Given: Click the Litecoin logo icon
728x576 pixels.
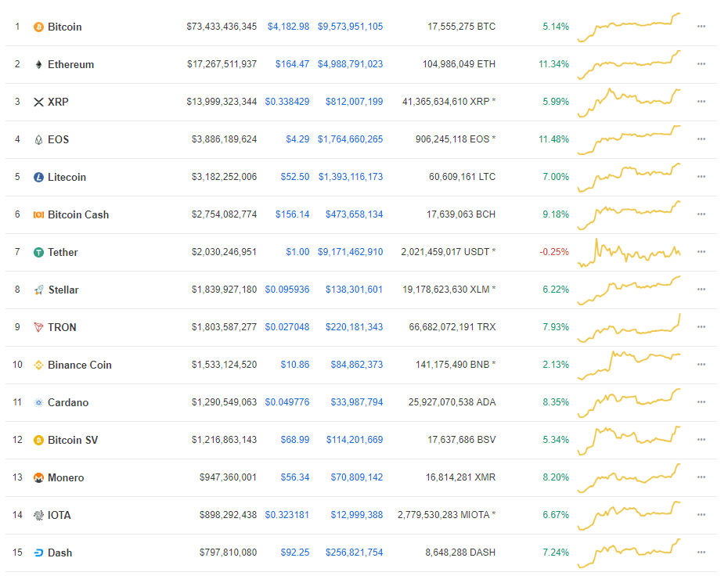Looking at the screenshot, I should pyautogui.click(x=38, y=177).
